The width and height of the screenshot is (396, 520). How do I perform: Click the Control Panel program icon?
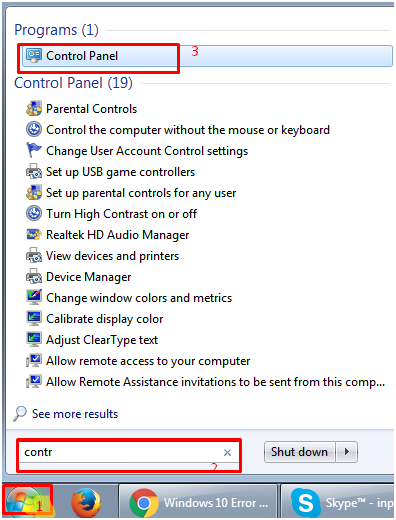point(34,56)
